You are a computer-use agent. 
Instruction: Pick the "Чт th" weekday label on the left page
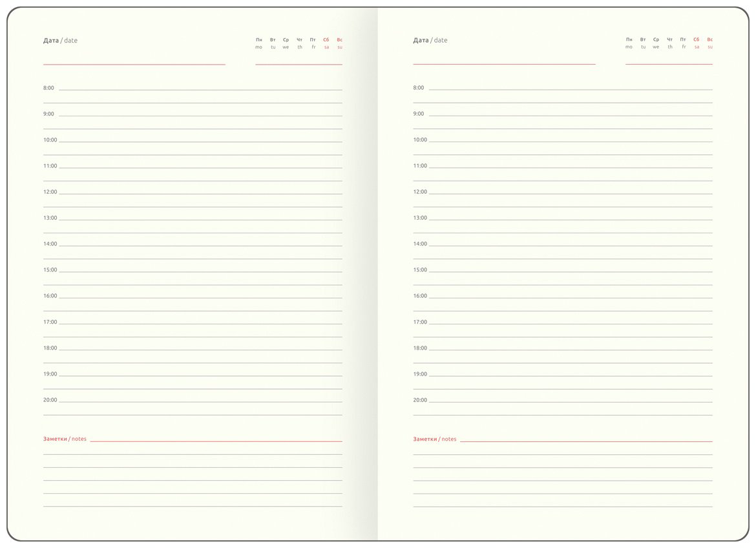(299, 43)
